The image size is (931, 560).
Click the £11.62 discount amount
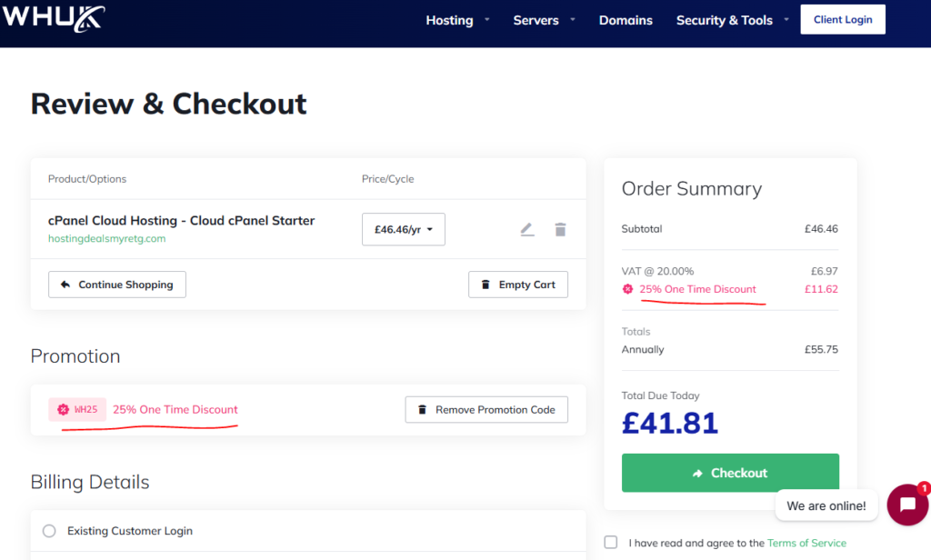click(821, 289)
